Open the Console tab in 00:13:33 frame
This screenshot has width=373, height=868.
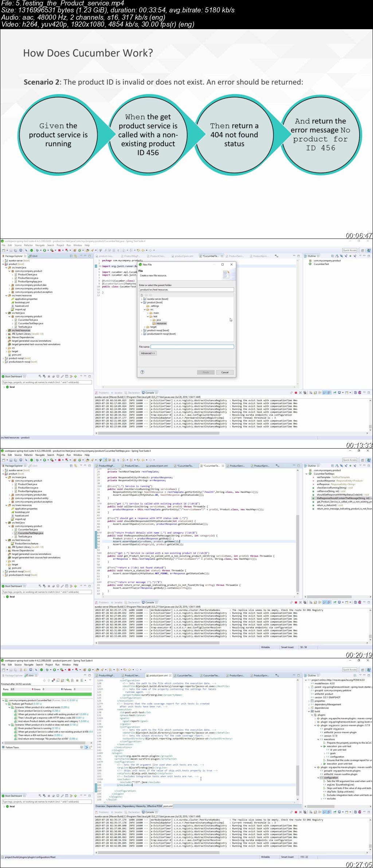150,393
